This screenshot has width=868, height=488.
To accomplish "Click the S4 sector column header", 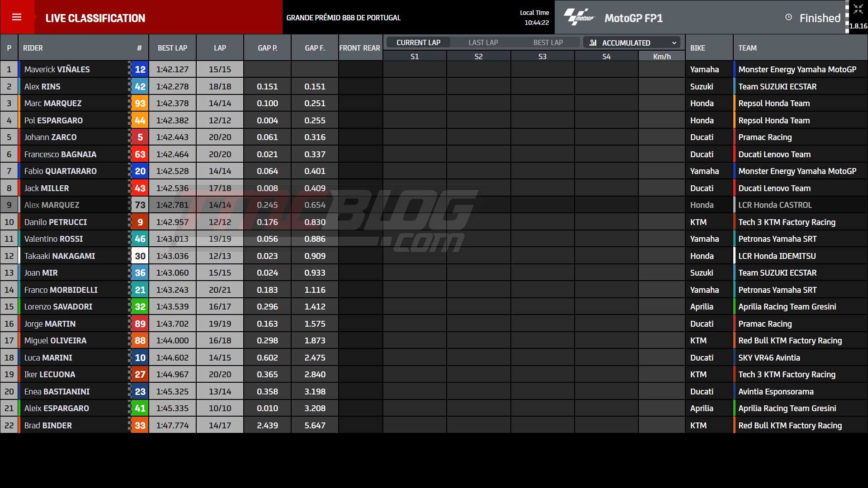I will (606, 56).
